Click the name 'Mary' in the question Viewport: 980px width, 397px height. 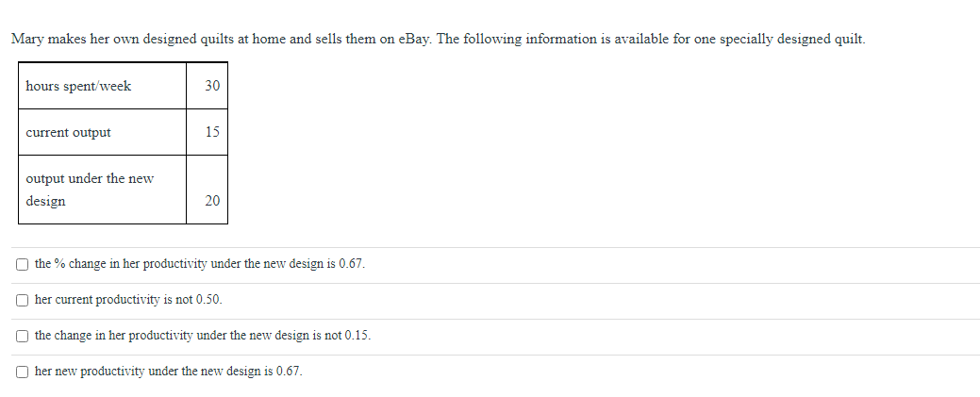coord(26,39)
